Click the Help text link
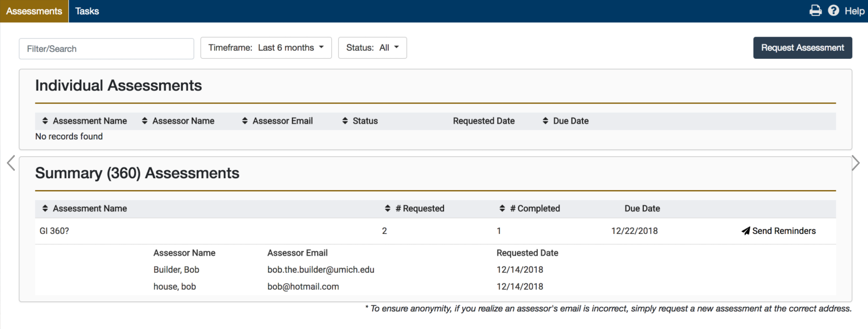868x329 pixels. pyautogui.click(x=854, y=11)
